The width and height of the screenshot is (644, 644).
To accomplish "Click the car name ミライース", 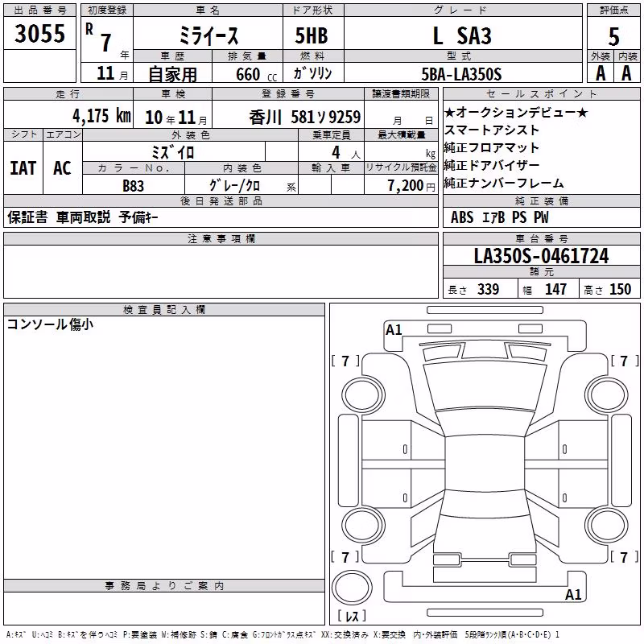I will point(208,36).
